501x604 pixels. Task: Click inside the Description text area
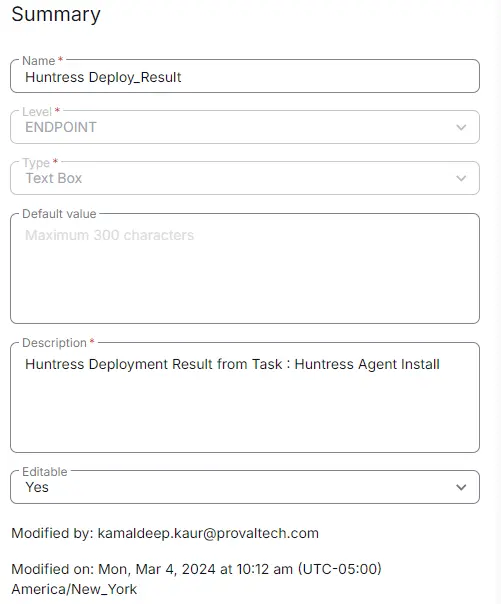[x=245, y=398]
